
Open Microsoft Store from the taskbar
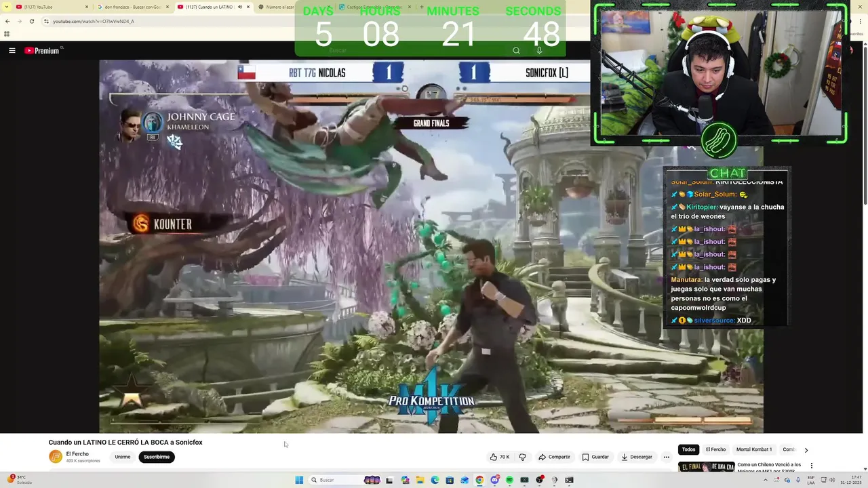tap(450, 480)
